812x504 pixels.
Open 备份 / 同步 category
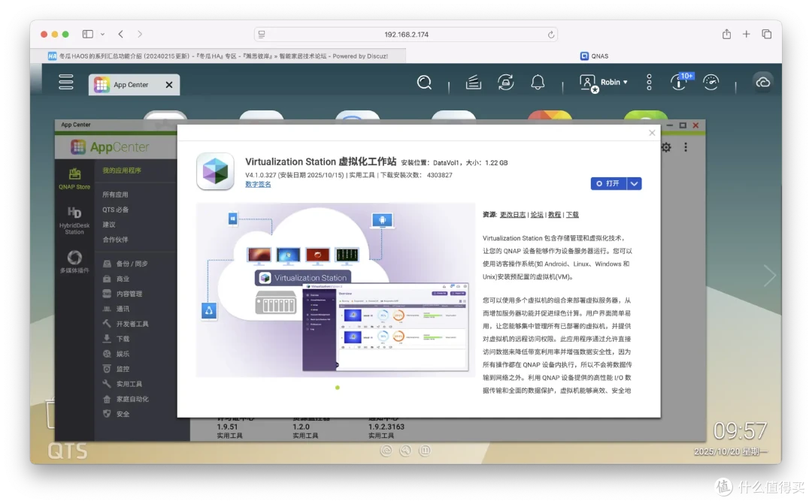point(126,264)
